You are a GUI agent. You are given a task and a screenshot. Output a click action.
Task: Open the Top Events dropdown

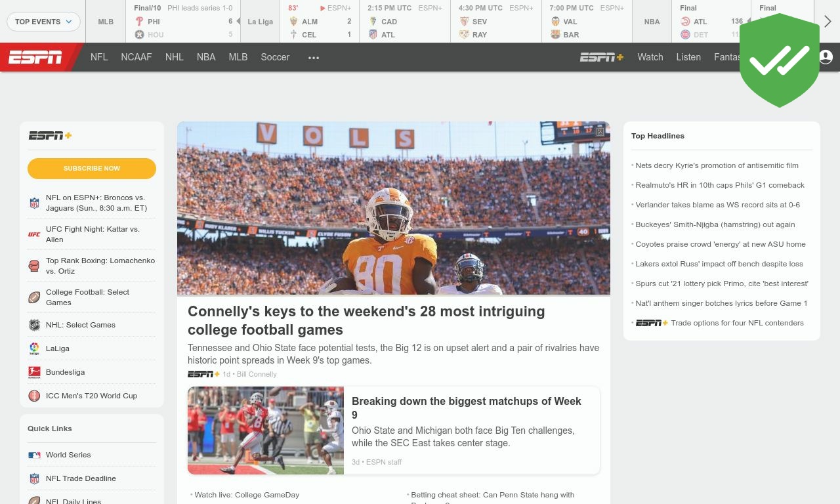point(43,22)
